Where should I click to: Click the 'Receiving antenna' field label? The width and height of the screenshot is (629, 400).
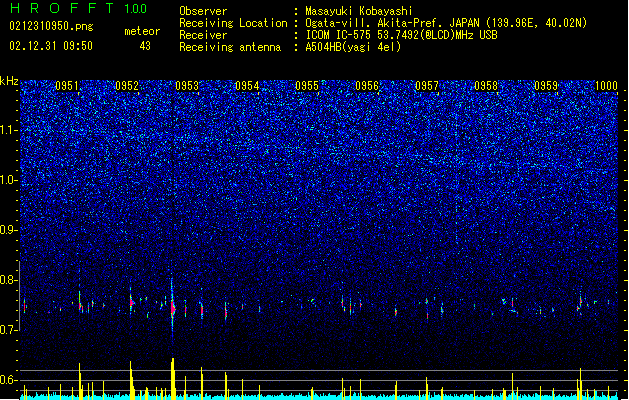(230, 47)
